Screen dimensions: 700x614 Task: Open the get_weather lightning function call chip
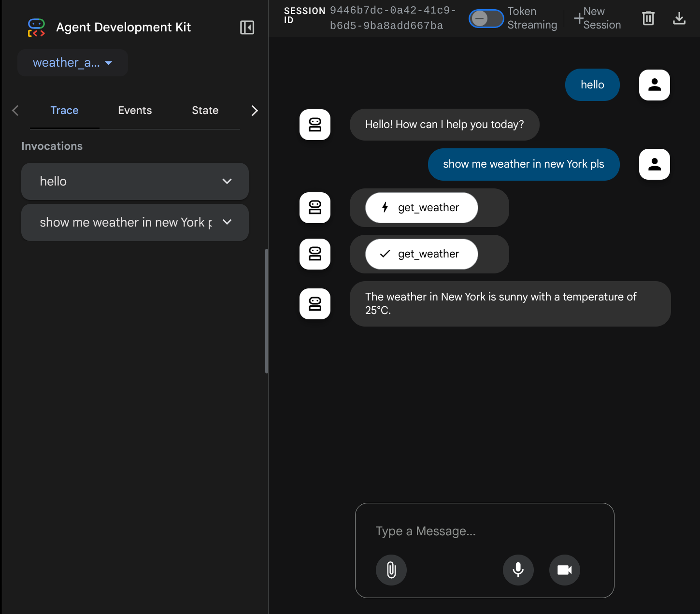point(421,208)
